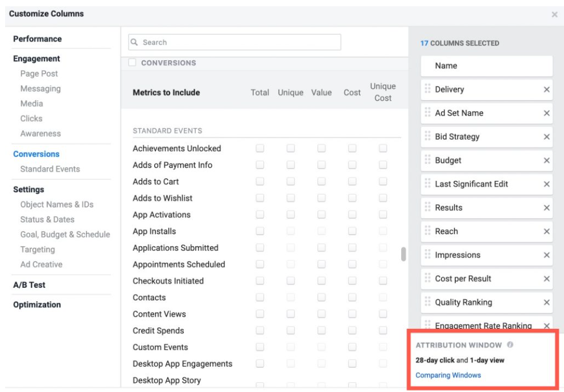Open the Performance category in sidebar
Viewport: 564px width, 392px height.
[38, 39]
